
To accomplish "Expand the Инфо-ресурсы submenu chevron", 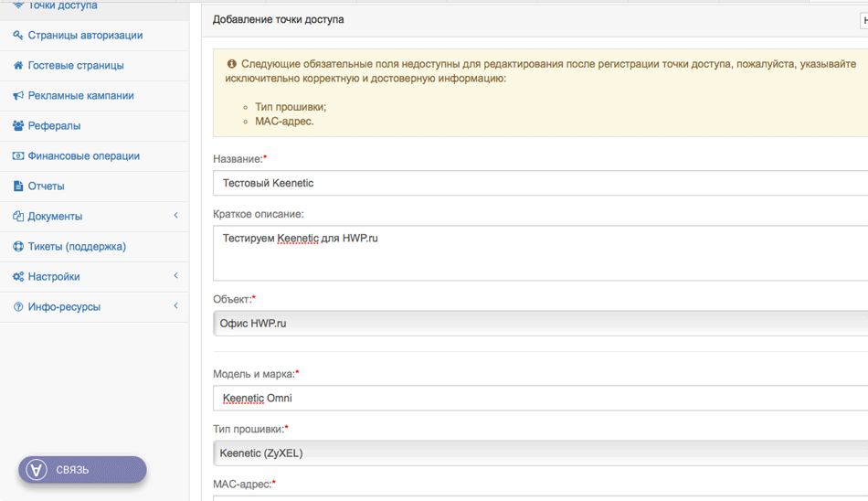I will tap(175, 306).
